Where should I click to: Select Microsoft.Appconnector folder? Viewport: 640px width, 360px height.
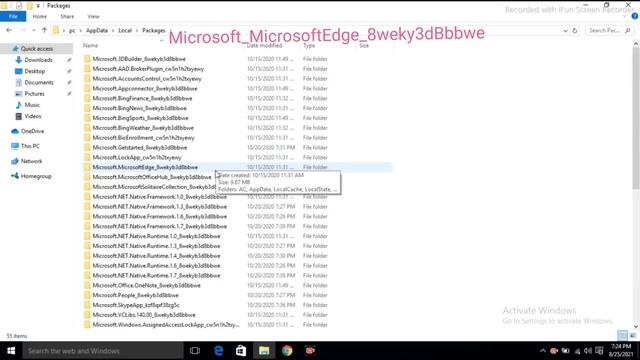click(x=145, y=89)
